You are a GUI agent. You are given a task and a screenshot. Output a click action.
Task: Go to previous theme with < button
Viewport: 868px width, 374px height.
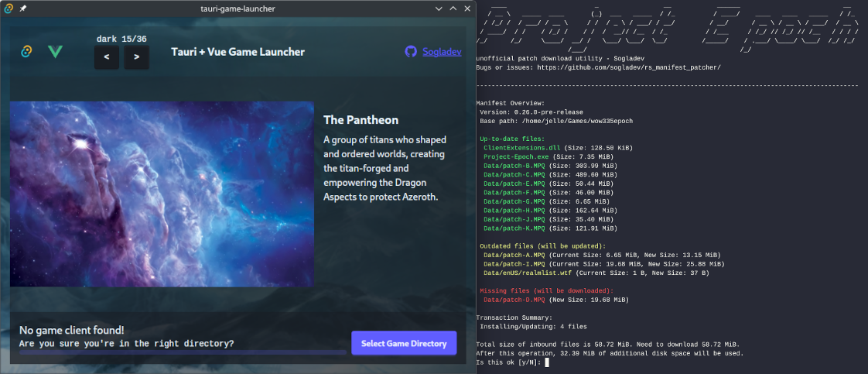[x=106, y=57]
